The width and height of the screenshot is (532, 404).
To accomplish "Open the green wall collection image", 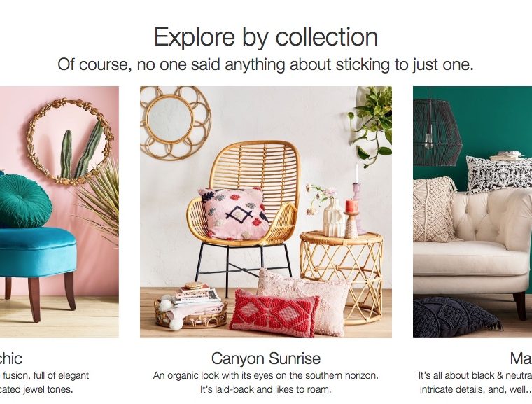I will (472, 212).
